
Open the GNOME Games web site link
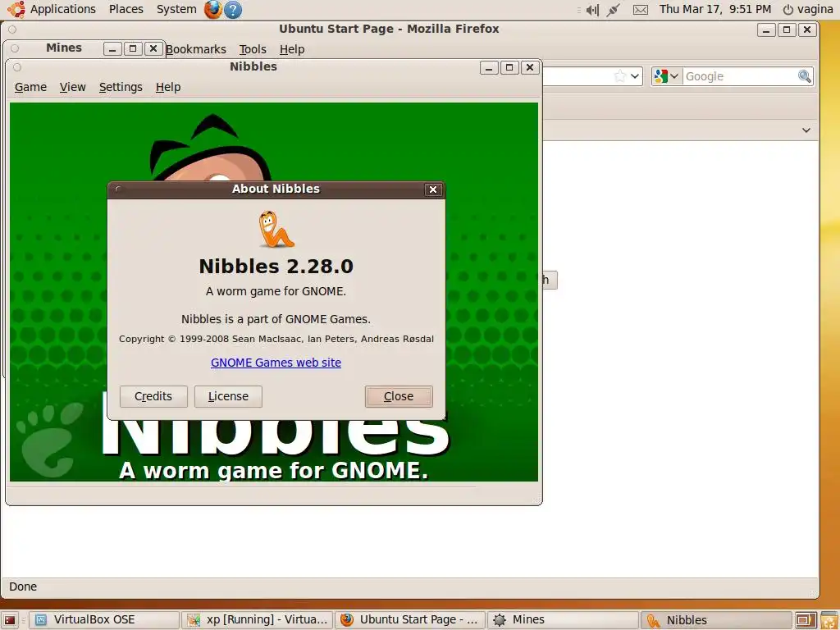click(x=276, y=363)
